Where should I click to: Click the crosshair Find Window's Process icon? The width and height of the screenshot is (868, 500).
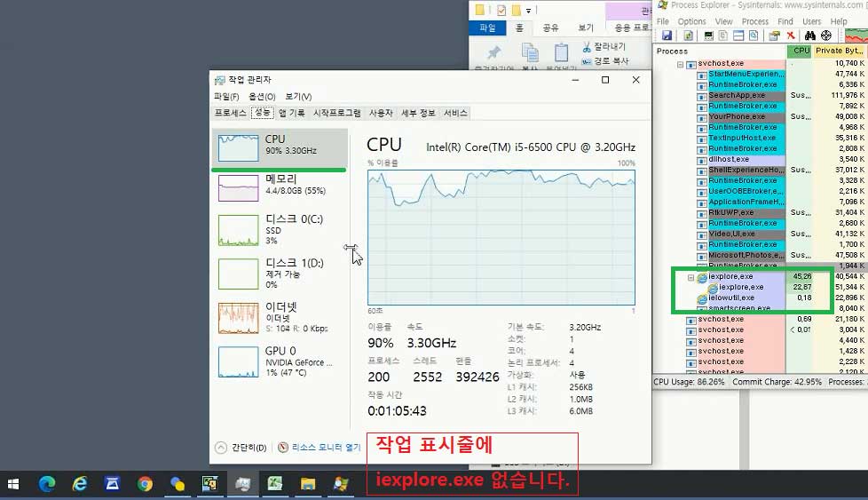tap(826, 36)
